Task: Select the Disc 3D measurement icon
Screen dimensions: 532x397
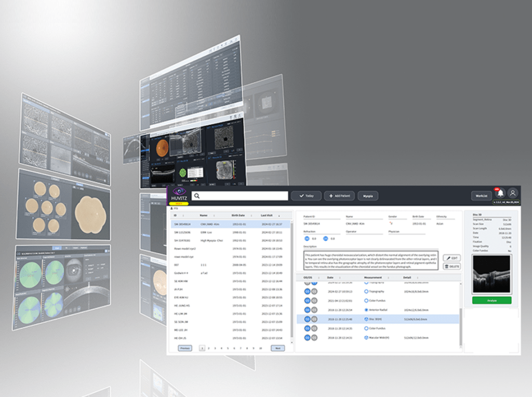Action: point(365,319)
